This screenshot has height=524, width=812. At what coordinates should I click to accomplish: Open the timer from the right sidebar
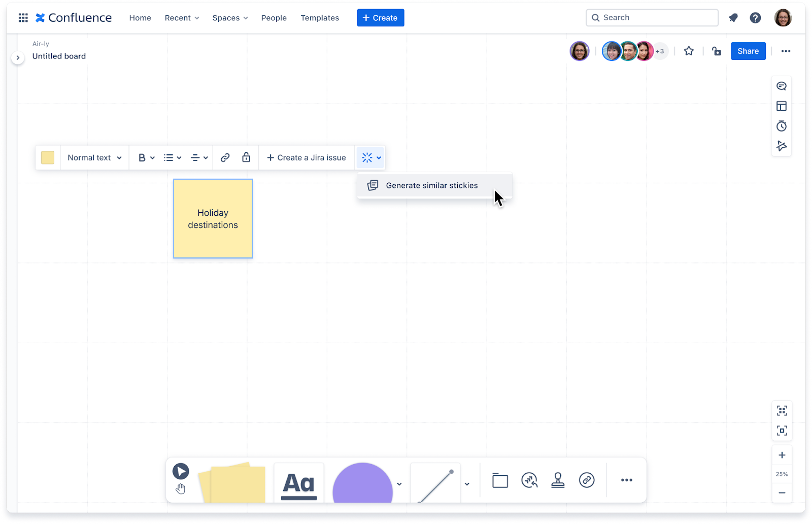(782, 126)
